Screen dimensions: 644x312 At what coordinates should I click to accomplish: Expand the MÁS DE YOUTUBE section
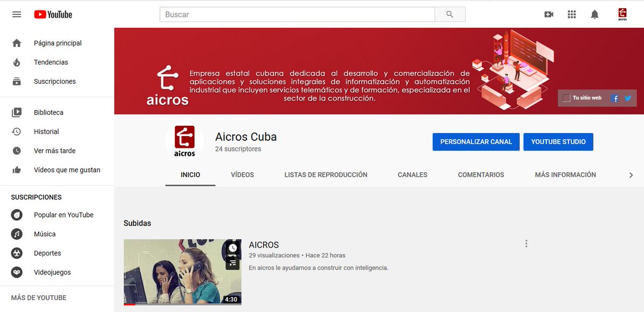tap(38, 298)
